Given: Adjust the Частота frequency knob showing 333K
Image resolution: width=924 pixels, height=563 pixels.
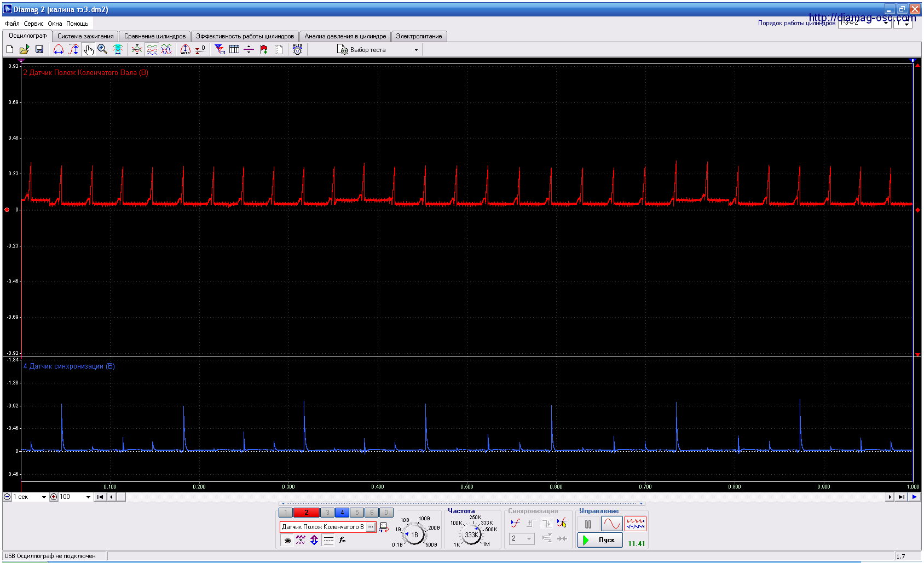Looking at the screenshot, I should point(471,535).
